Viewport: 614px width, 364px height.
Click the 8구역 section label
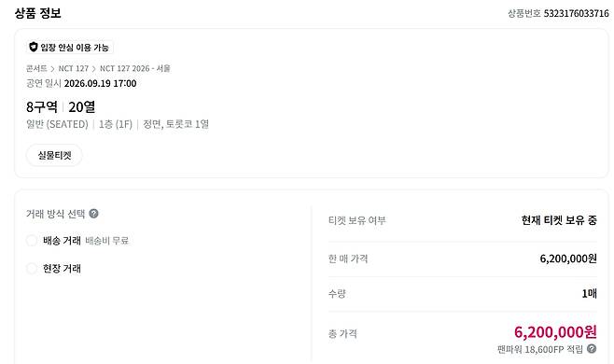(x=42, y=107)
